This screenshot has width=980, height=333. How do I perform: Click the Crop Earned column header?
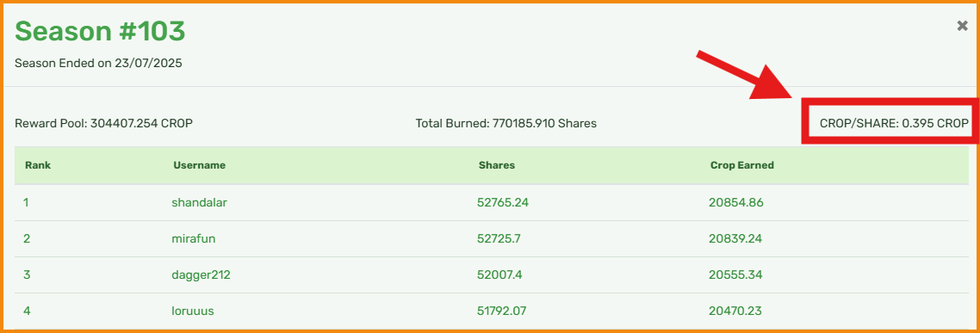[741, 165]
